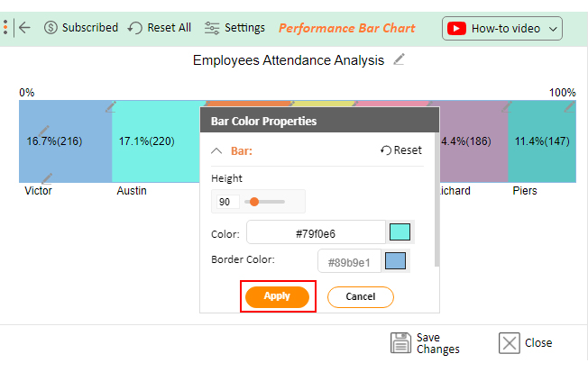Click the Subscribed dollar icon

[x=51, y=28]
